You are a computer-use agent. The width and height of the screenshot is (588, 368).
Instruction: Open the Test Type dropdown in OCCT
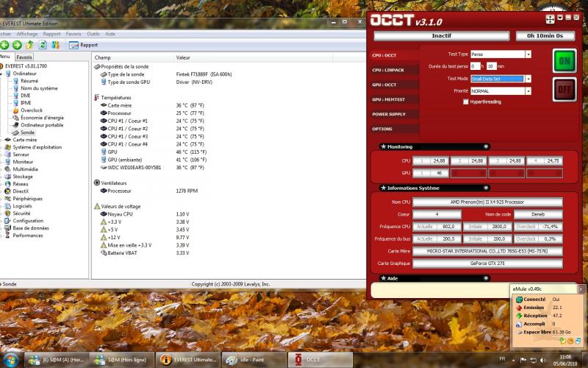click(x=528, y=54)
